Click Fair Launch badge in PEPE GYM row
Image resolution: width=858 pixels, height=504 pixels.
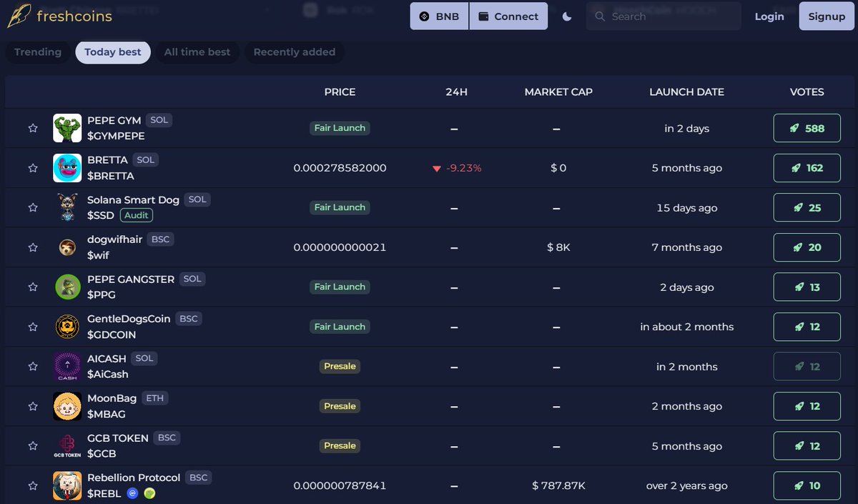(x=340, y=128)
